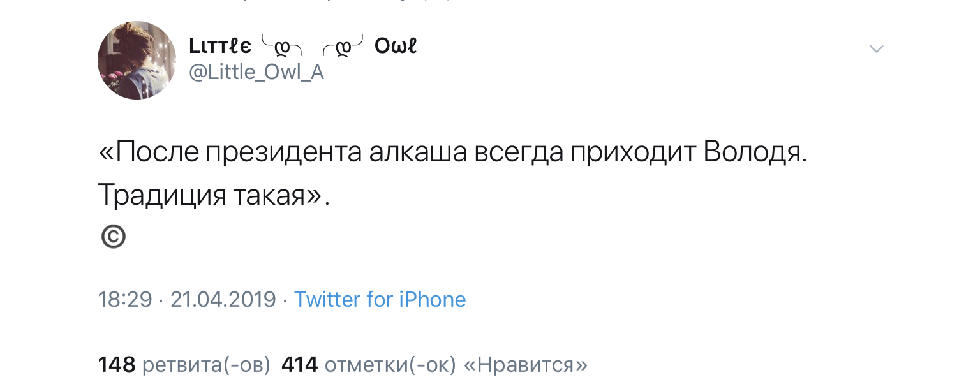This screenshot has height=391, width=980.
Task: Click the 21.04.2019 date
Action: point(223,299)
